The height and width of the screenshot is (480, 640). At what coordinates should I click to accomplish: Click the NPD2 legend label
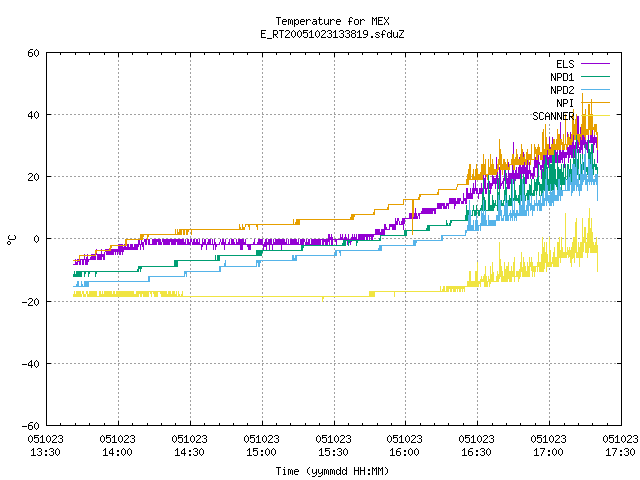pos(562,90)
